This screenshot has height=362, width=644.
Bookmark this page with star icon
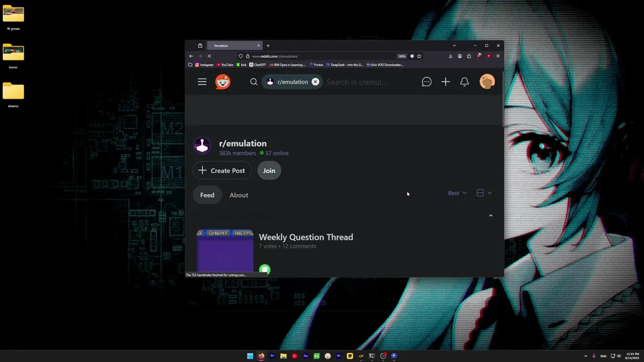tap(419, 56)
